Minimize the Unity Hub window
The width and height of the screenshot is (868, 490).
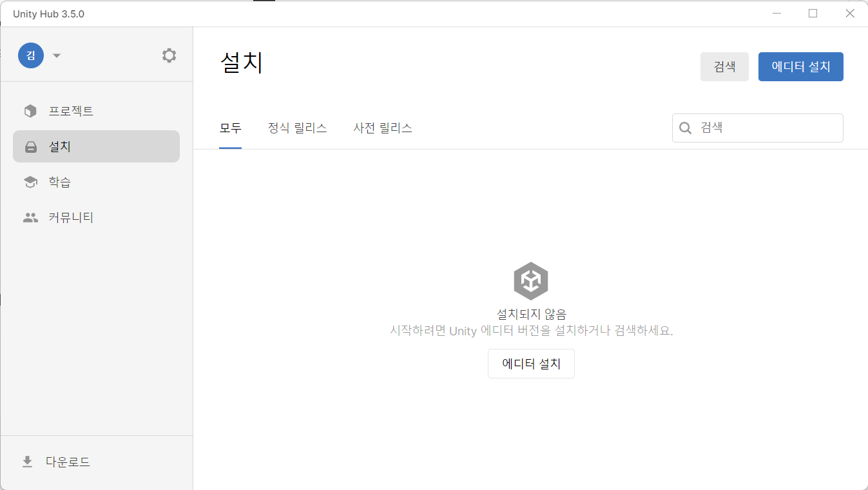point(777,13)
